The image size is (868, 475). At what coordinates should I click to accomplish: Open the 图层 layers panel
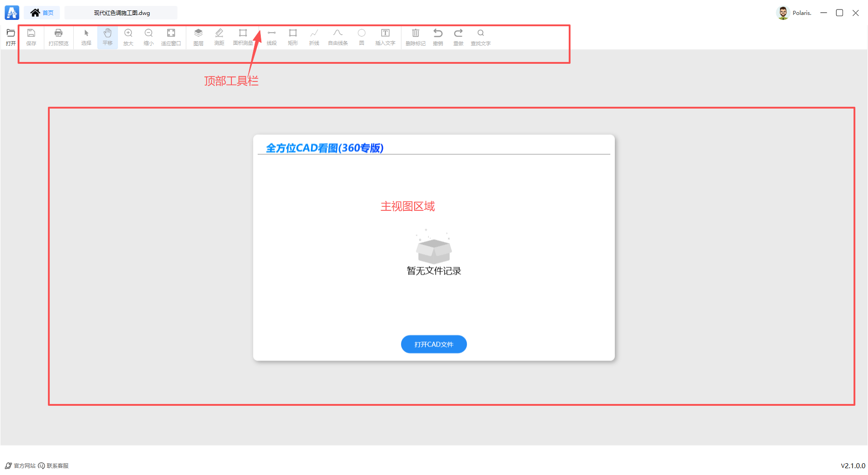click(x=198, y=37)
